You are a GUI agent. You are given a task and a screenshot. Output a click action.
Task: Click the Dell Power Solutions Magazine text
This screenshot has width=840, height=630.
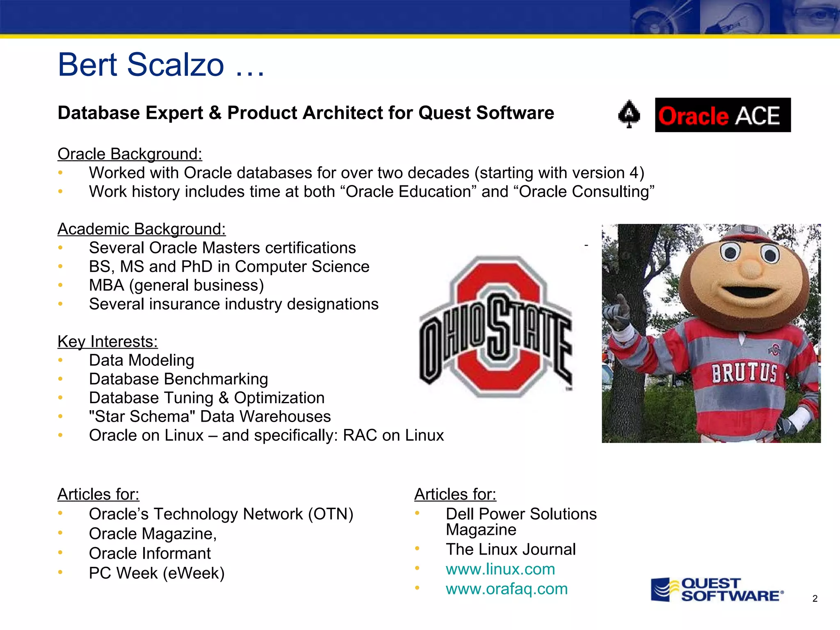tap(521, 521)
